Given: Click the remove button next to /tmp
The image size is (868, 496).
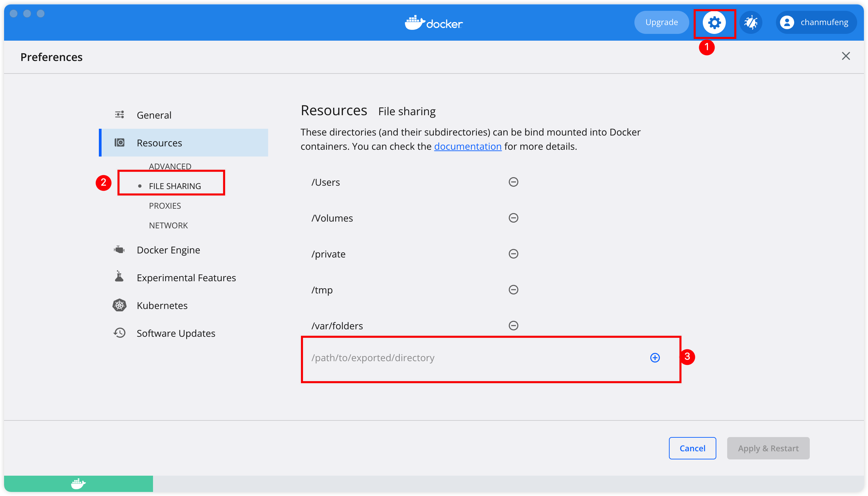Looking at the screenshot, I should [513, 290].
